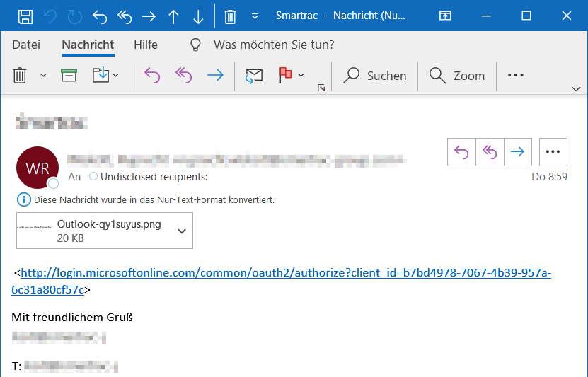The image size is (588, 377).
Task: Click the sender presence status circle
Action: (54, 183)
